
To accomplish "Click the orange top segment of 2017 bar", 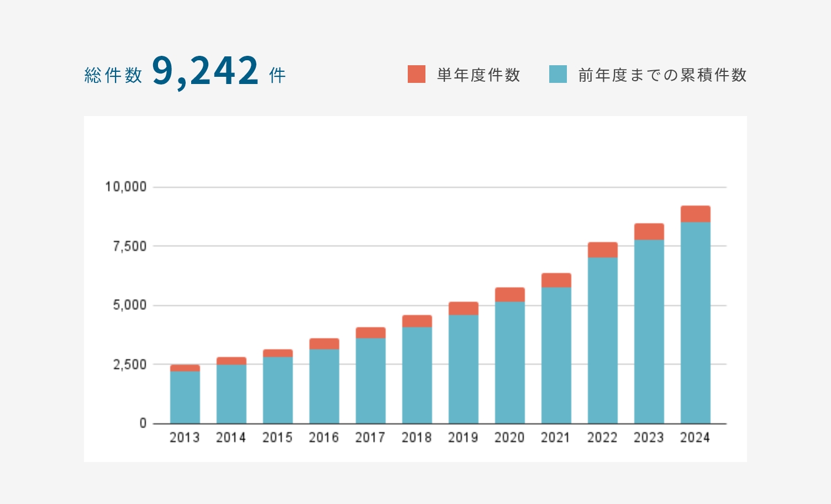I will coord(371,333).
